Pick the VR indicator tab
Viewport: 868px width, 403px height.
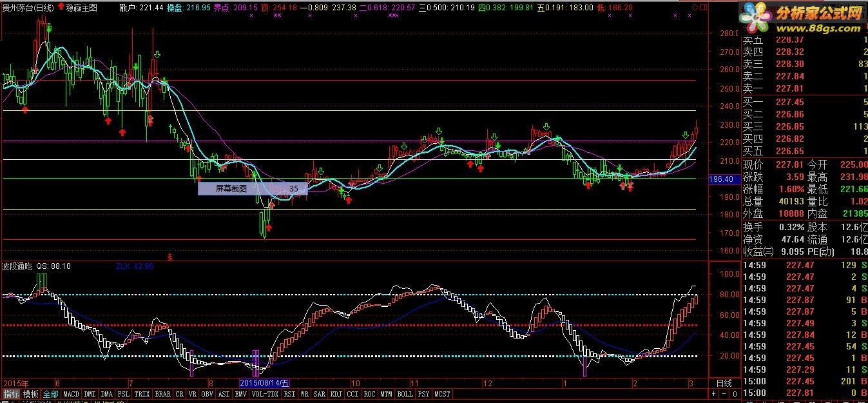[193, 393]
